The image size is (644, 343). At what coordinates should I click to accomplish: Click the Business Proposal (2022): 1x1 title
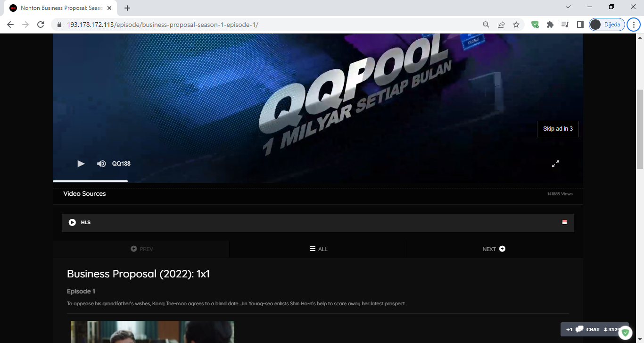tap(138, 274)
